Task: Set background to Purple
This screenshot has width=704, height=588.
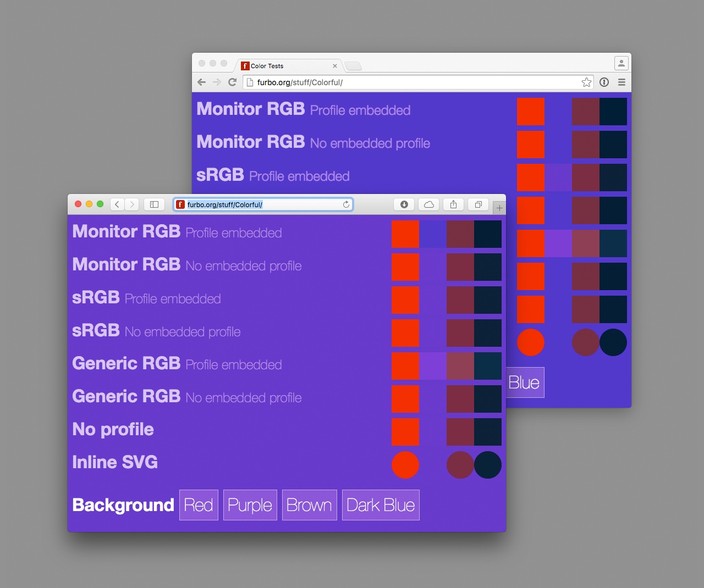Action: [250, 505]
